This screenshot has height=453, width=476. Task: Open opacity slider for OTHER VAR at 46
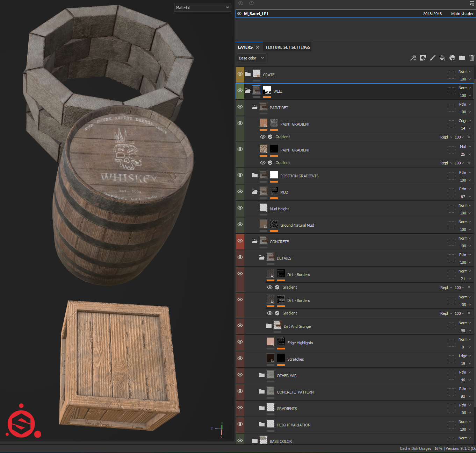click(465, 380)
